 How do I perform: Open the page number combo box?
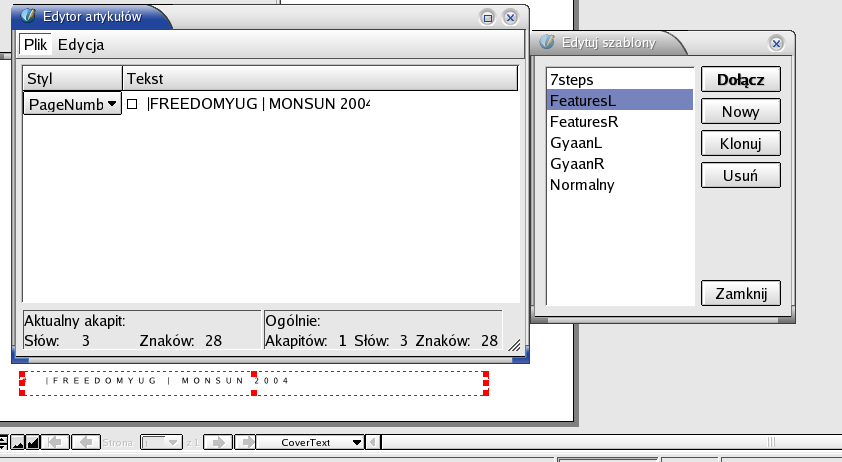coord(172,442)
